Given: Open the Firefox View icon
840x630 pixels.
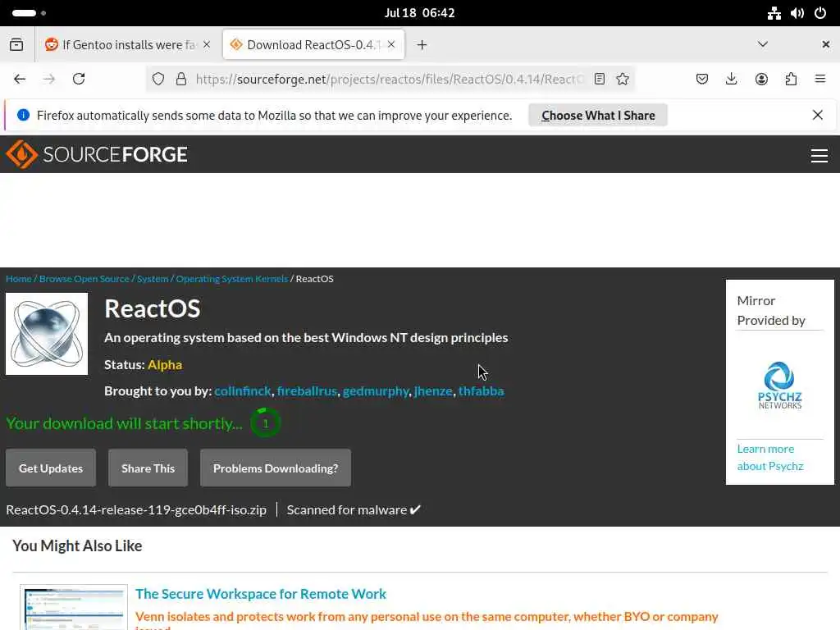Looking at the screenshot, I should coord(16,44).
